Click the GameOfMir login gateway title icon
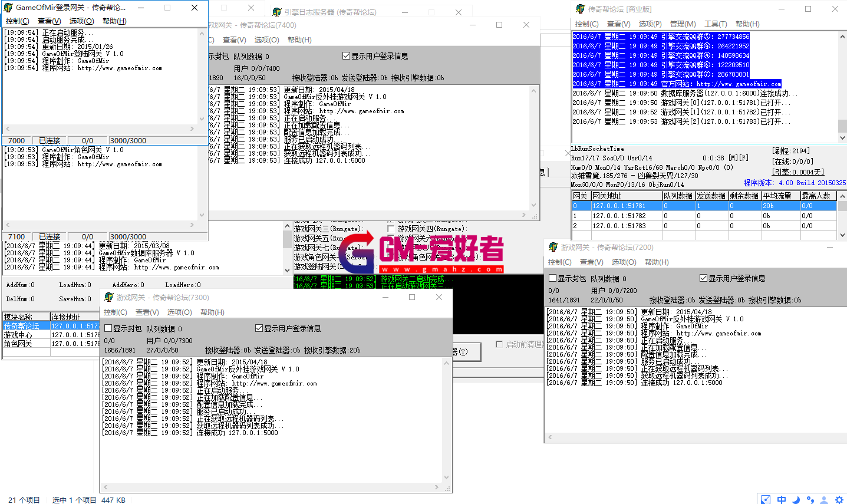Image resolution: width=847 pixels, height=504 pixels. [8, 8]
